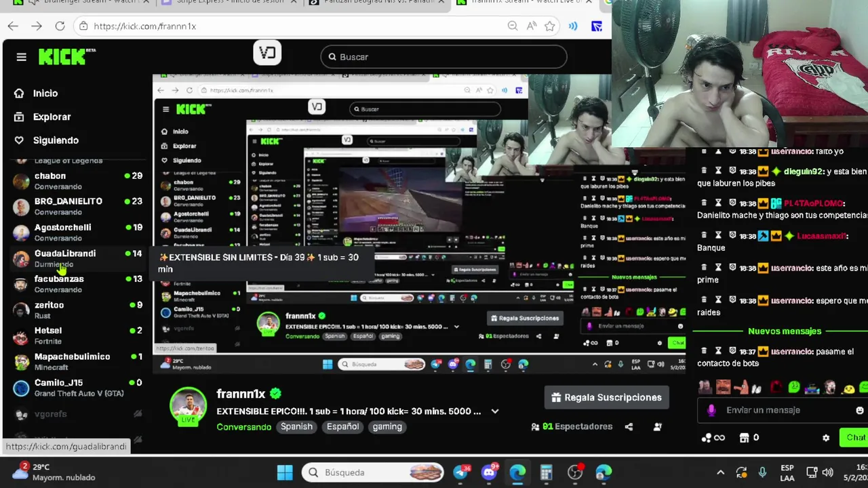Click the taskbar Búsqueda search box
The height and width of the screenshot is (488, 868).
click(x=373, y=472)
